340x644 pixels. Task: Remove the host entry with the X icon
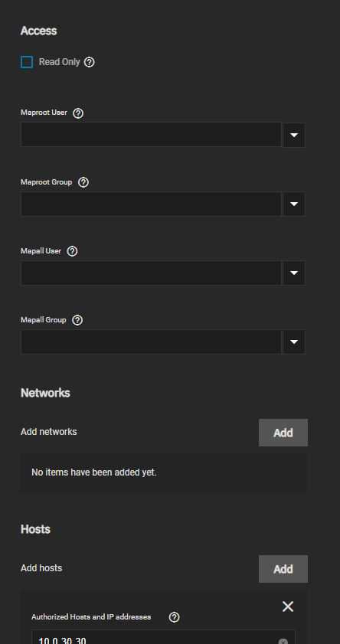pos(288,606)
